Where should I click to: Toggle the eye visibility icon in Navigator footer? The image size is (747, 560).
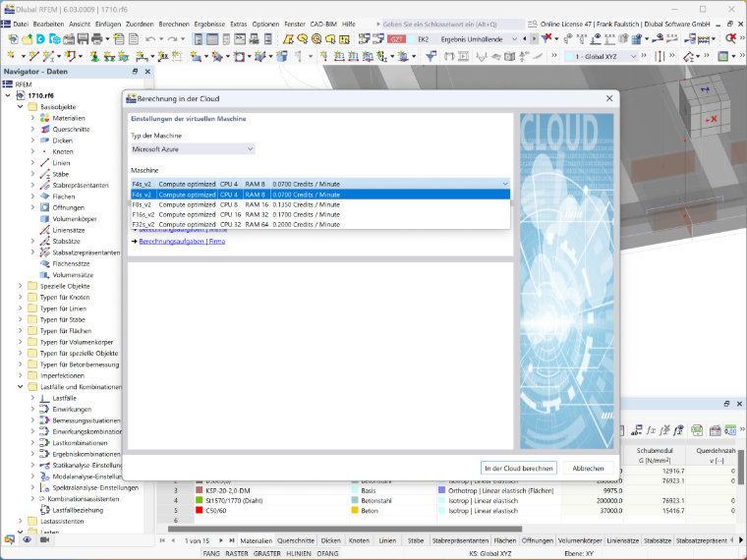(x=27, y=539)
